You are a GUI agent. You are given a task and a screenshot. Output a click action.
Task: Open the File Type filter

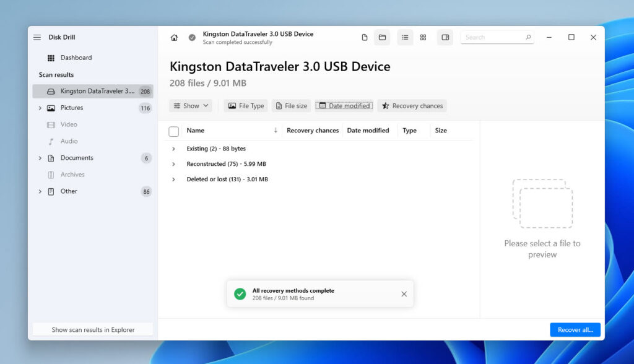(x=245, y=106)
